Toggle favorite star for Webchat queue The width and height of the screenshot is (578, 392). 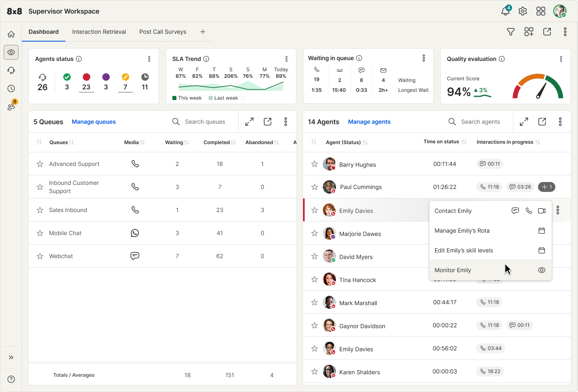40,256
